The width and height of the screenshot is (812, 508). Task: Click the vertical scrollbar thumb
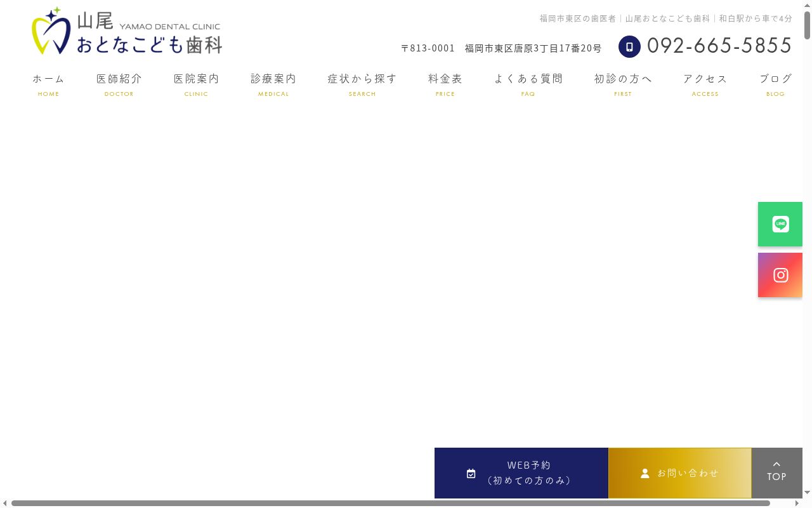808,25
